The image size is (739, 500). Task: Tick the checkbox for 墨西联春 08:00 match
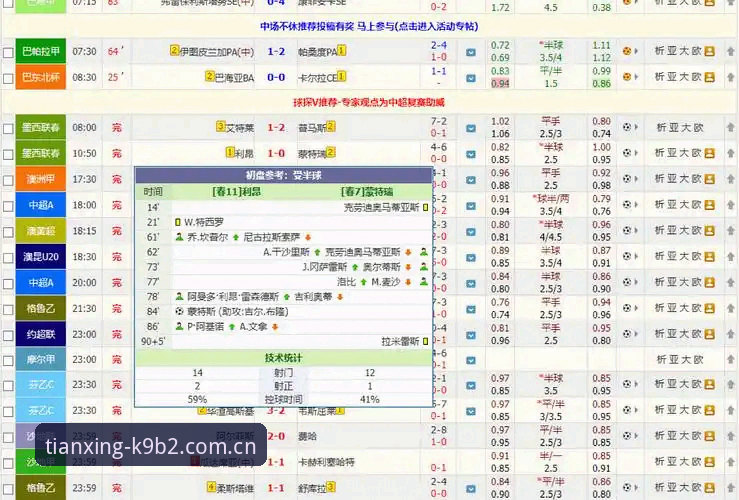[8, 129]
